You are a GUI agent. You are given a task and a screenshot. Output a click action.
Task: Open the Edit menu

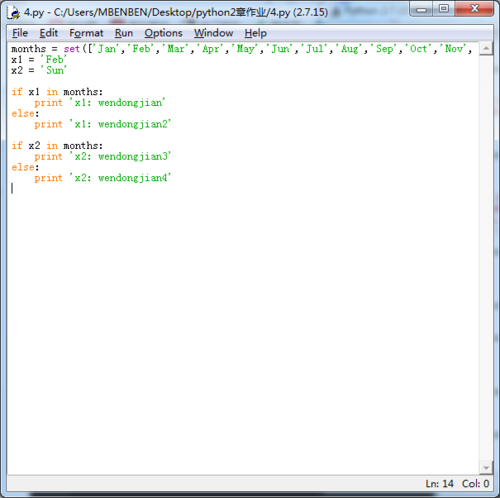[49, 33]
